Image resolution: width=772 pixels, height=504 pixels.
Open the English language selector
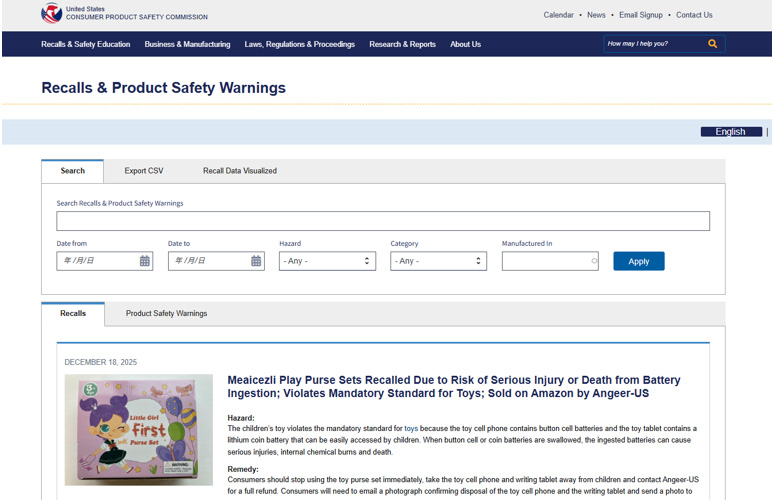[x=731, y=132]
